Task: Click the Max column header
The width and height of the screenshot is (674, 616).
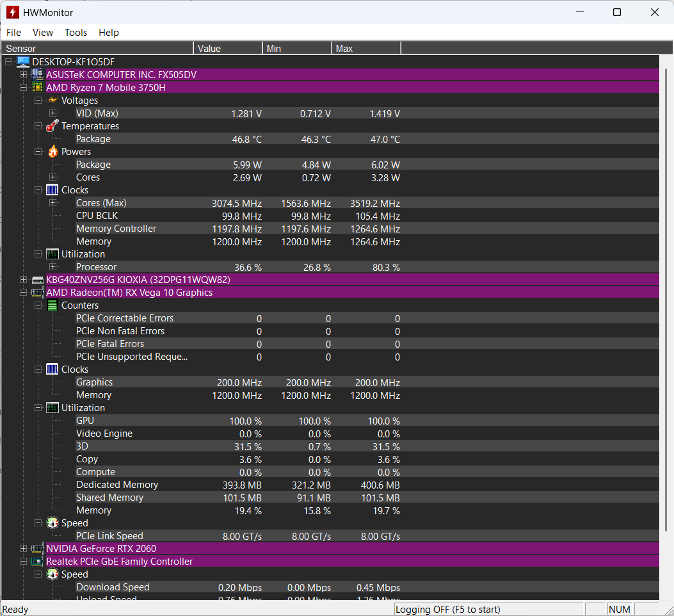Action: pyautogui.click(x=366, y=48)
